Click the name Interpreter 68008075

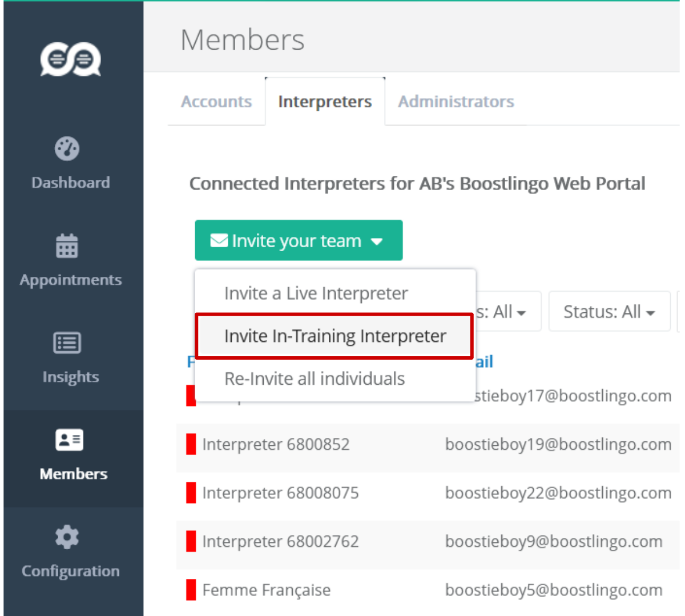pyautogui.click(x=280, y=493)
